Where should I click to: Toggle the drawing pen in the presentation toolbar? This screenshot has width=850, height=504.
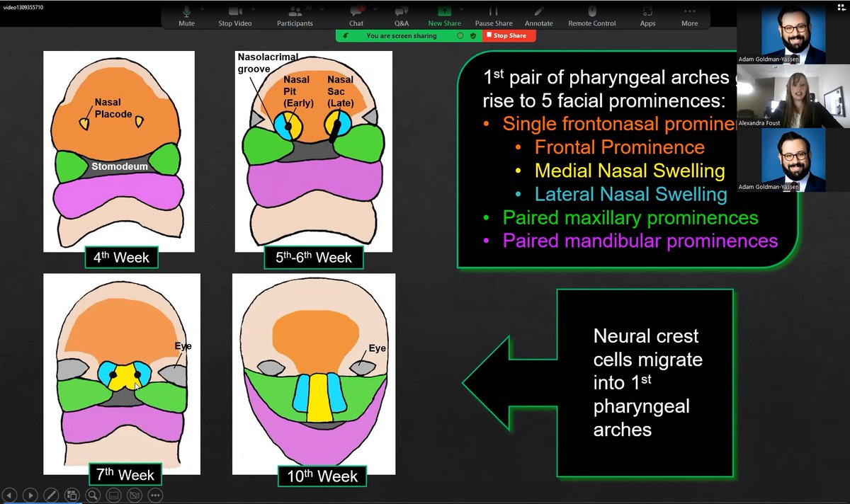tap(51, 495)
